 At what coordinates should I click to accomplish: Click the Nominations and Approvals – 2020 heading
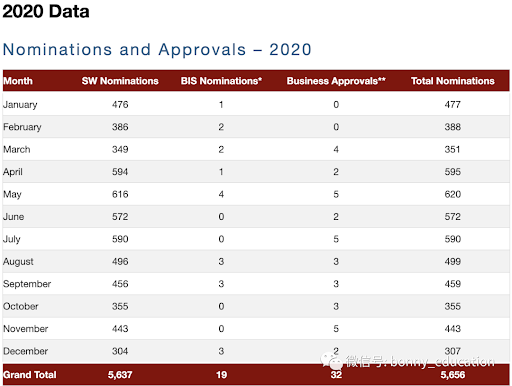(x=157, y=50)
